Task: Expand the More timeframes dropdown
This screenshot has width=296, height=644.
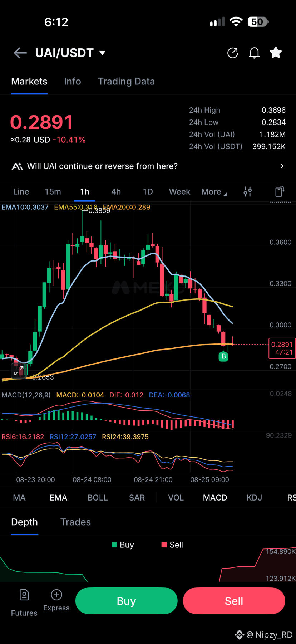Action: tap(214, 192)
